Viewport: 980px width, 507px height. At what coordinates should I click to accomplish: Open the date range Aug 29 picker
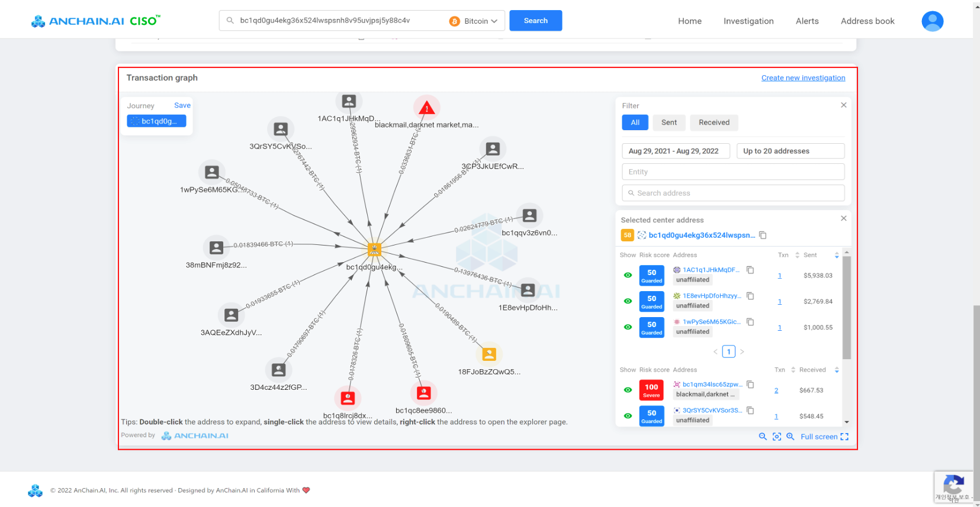pyautogui.click(x=676, y=151)
